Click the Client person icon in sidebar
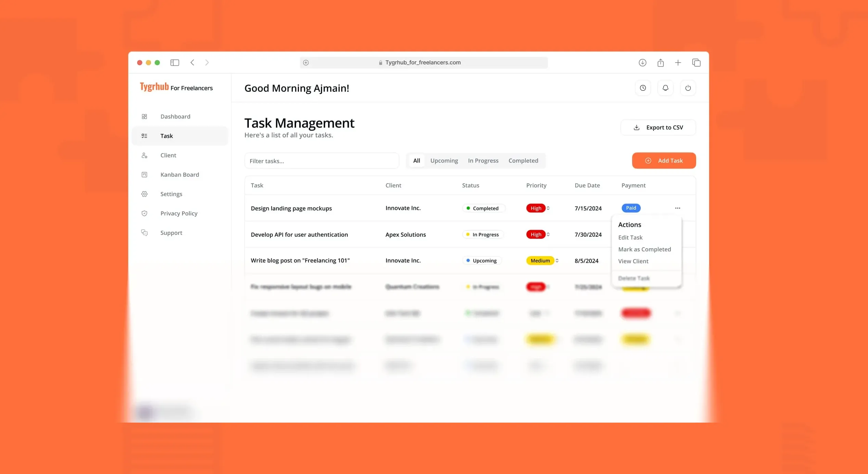The image size is (868, 474). click(x=144, y=155)
